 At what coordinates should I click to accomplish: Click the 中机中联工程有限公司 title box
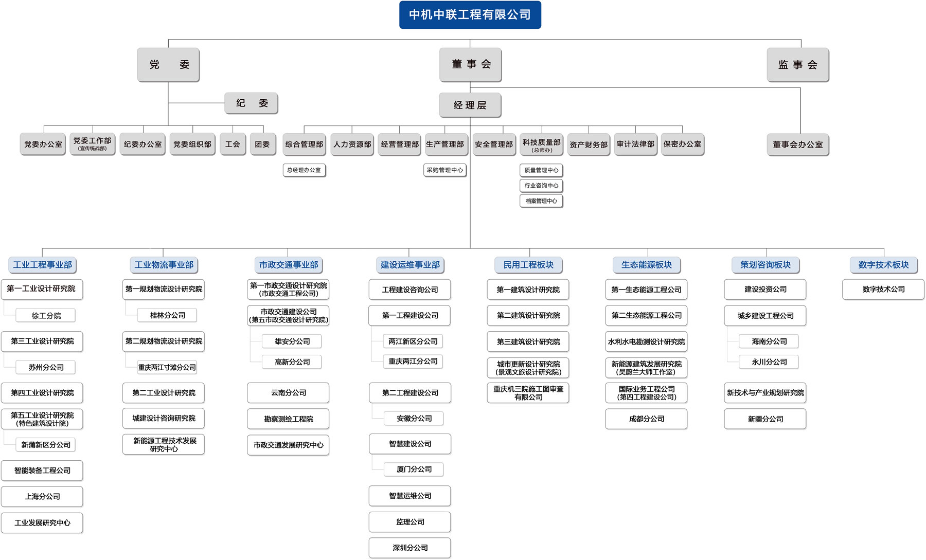(470, 15)
